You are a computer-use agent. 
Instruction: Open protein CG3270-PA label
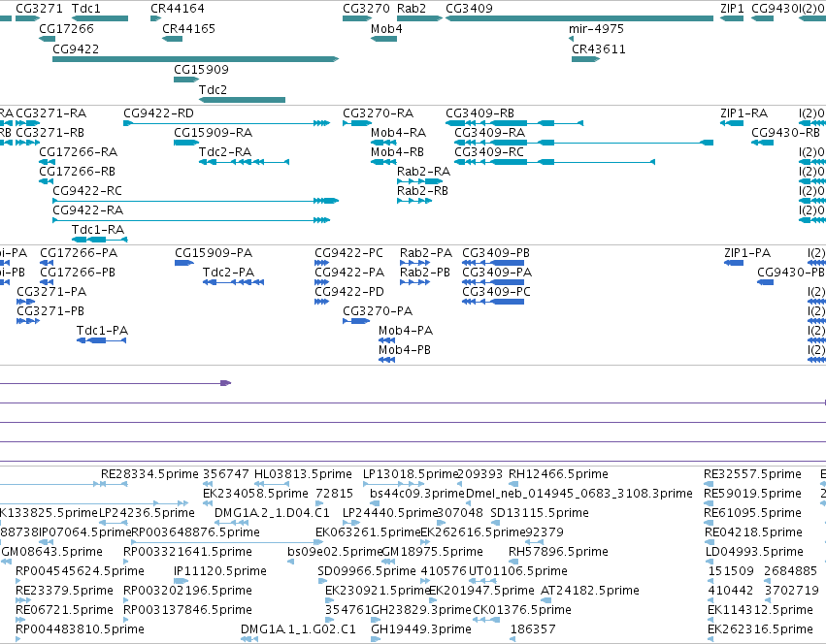tap(378, 310)
